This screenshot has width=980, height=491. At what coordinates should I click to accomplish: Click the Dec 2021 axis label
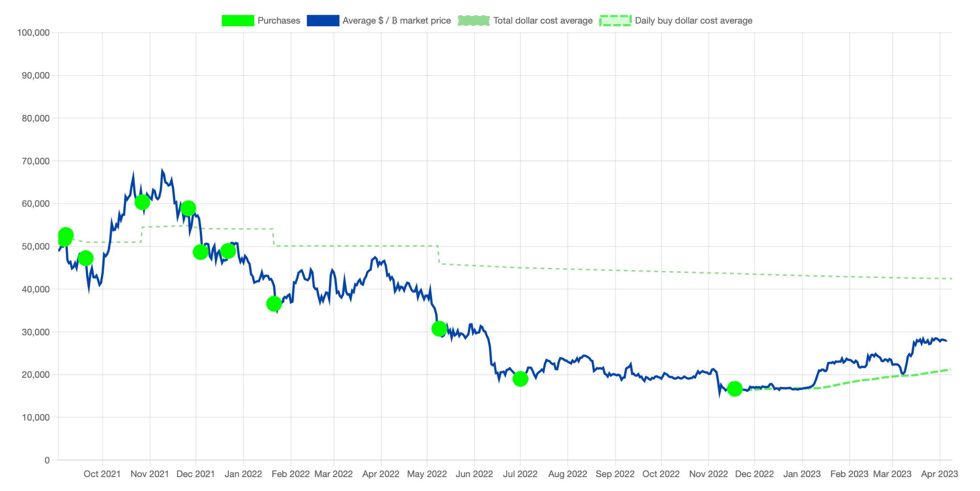pos(196,474)
